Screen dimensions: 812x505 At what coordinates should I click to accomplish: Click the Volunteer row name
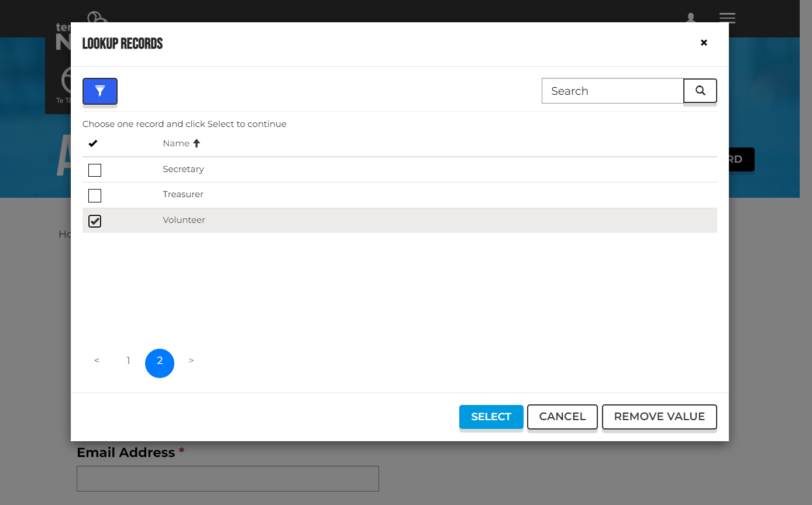point(184,220)
